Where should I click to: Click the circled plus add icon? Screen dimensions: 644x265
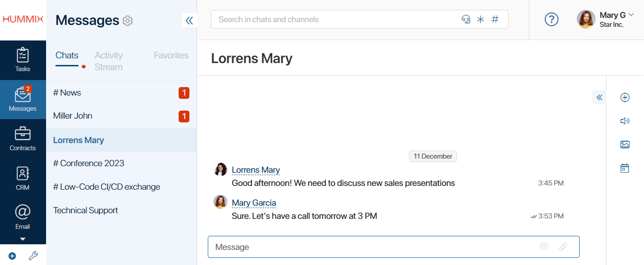(625, 97)
